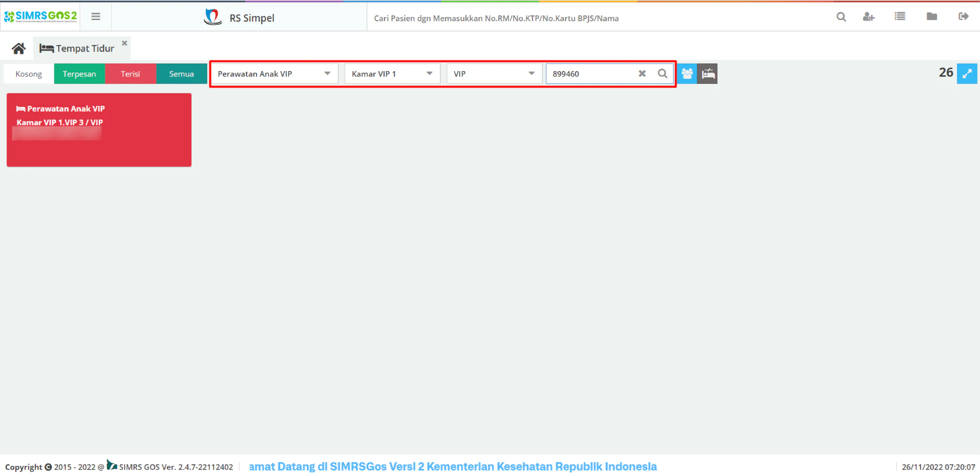980x474 pixels.
Task: Click the add new patient icon
Action: (869, 17)
